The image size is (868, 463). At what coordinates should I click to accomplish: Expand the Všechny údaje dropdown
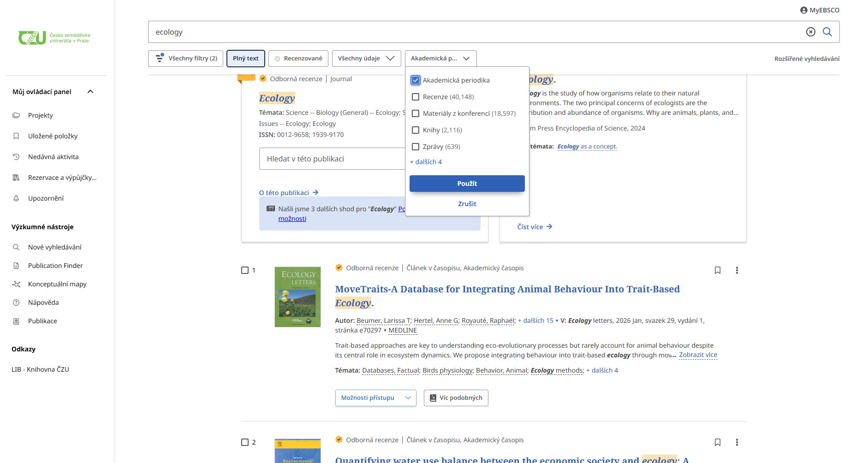tap(366, 59)
